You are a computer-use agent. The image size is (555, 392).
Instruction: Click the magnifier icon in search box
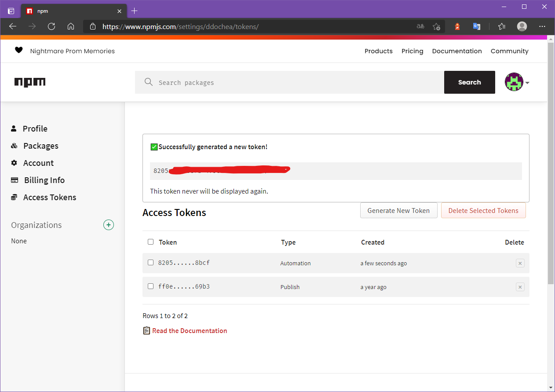(149, 82)
